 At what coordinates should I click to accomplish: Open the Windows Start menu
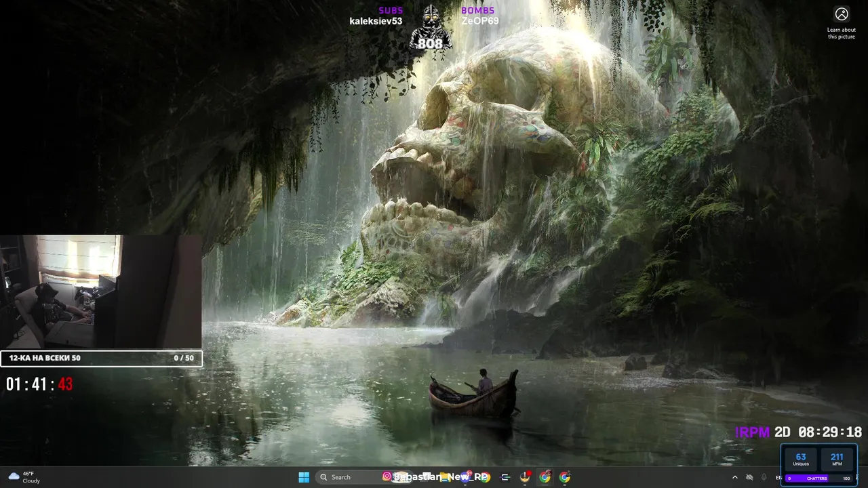[x=304, y=477]
